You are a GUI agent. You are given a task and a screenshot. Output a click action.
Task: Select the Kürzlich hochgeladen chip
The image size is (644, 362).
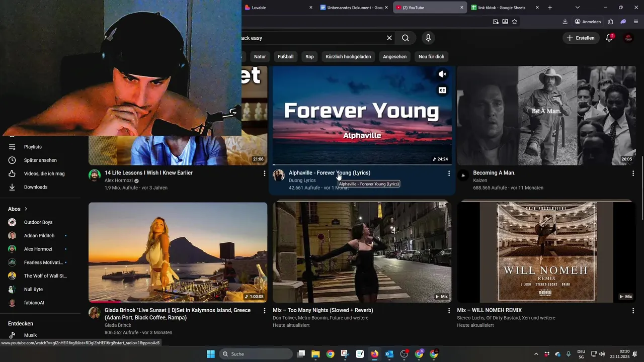(x=348, y=57)
